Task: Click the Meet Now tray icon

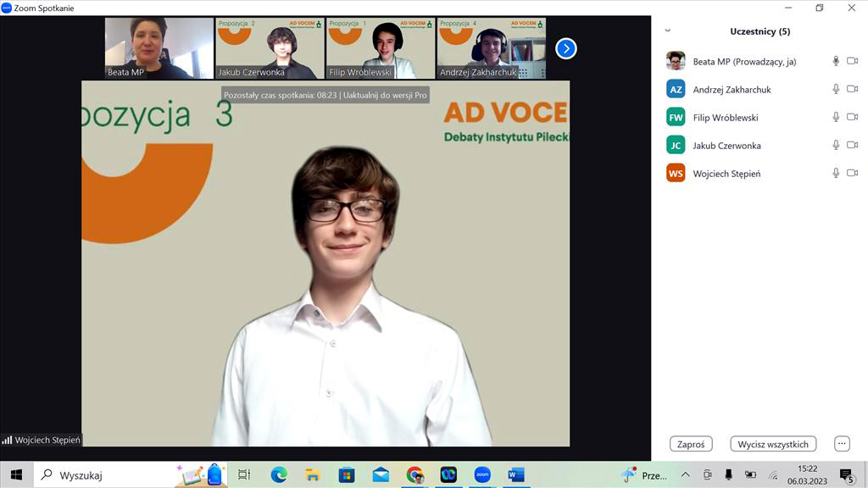Action: coord(708,474)
